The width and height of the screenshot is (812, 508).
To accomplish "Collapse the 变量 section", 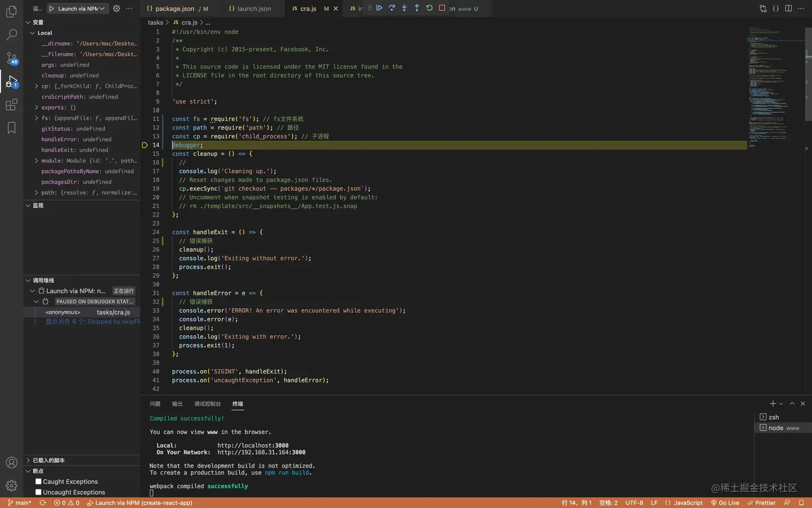I will (28, 23).
